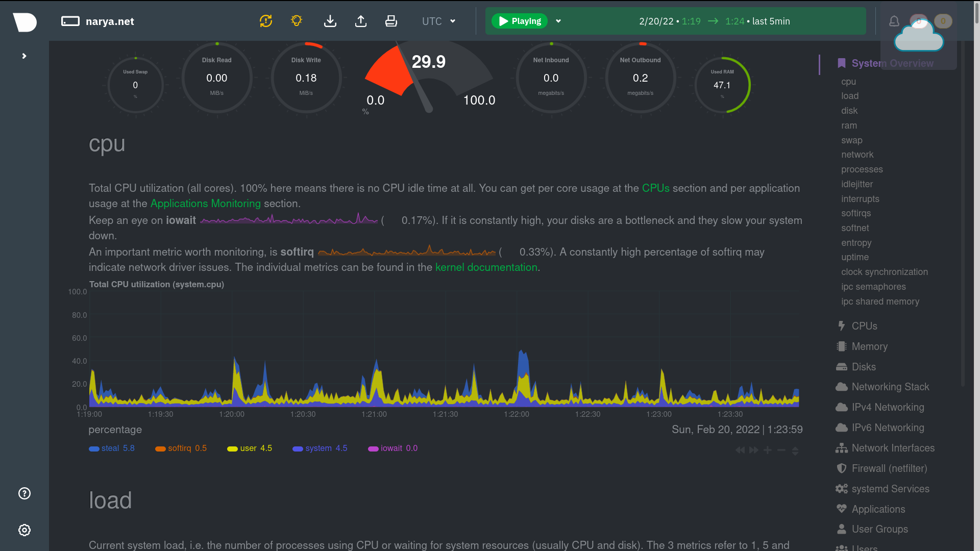Click the printer icon
Image resolution: width=980 pixels, height=551 pixels.
pos(391,21)
